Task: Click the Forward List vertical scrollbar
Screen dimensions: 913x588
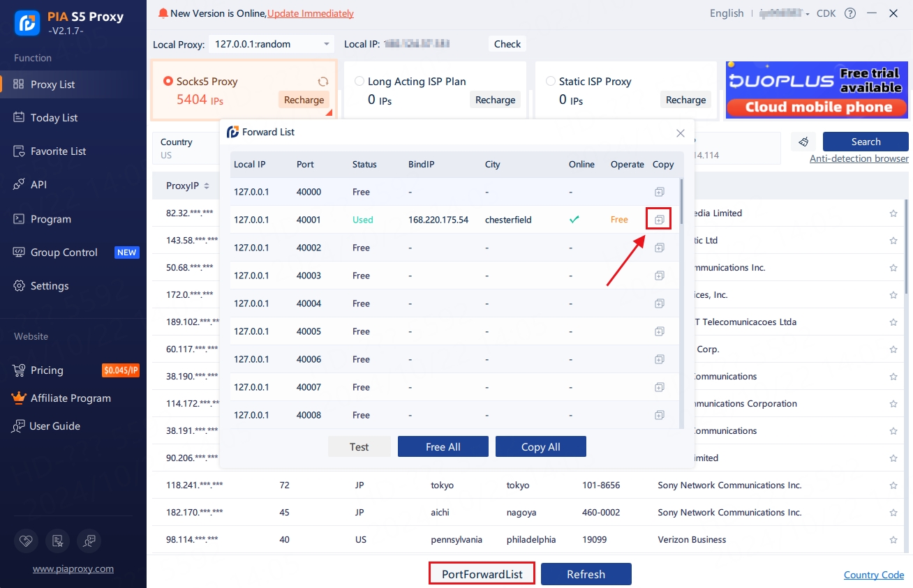Action: pyautogui.click(x=682, y=202)
